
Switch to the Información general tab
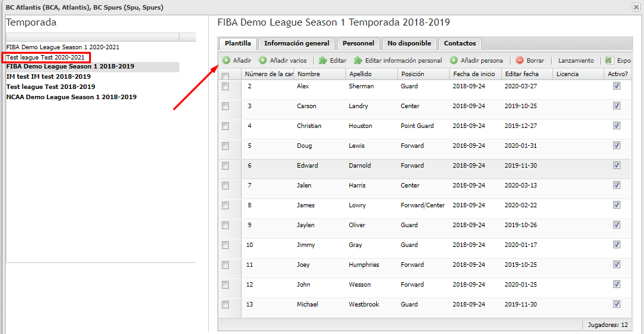[x=297, y=44]
